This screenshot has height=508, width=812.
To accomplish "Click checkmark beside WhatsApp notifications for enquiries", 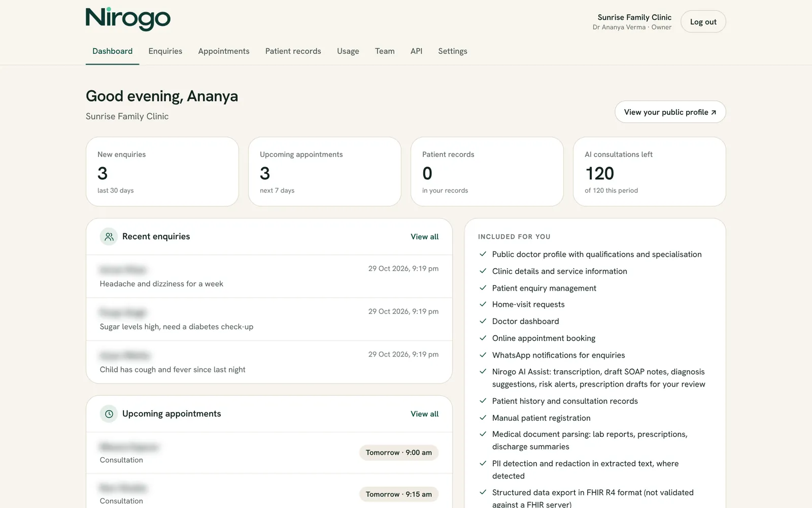I will point(483,355).
